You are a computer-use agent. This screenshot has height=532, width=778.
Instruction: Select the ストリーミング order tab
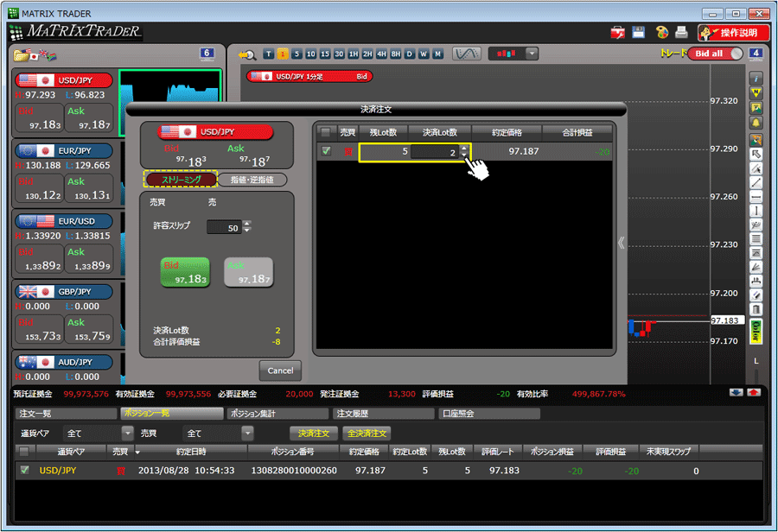[x=181, y=180]
